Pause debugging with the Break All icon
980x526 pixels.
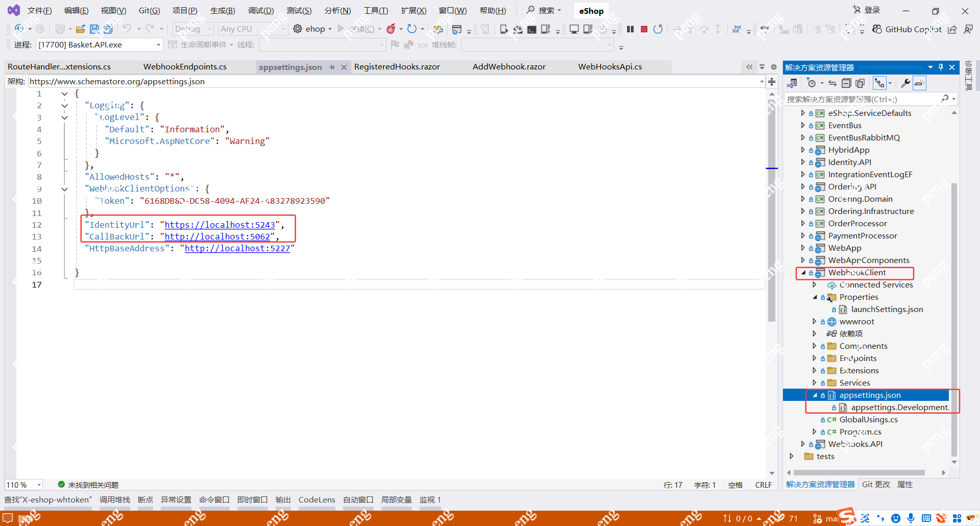630,29
